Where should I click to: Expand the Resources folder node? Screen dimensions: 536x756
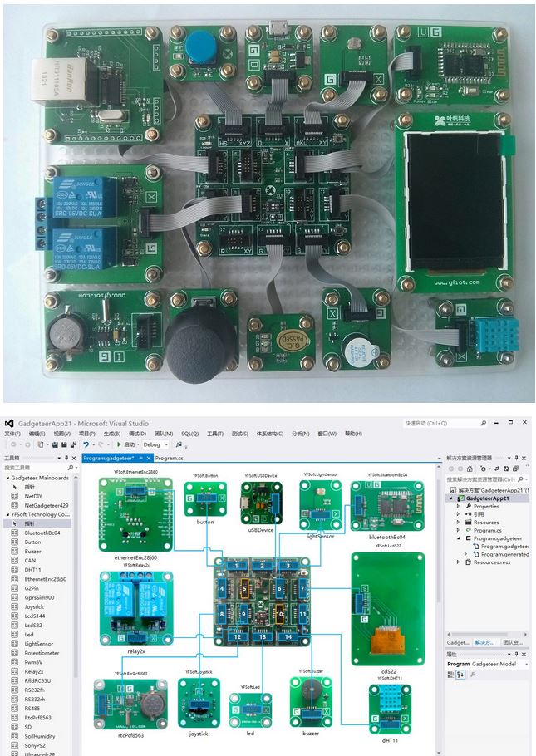pos(458,523)
